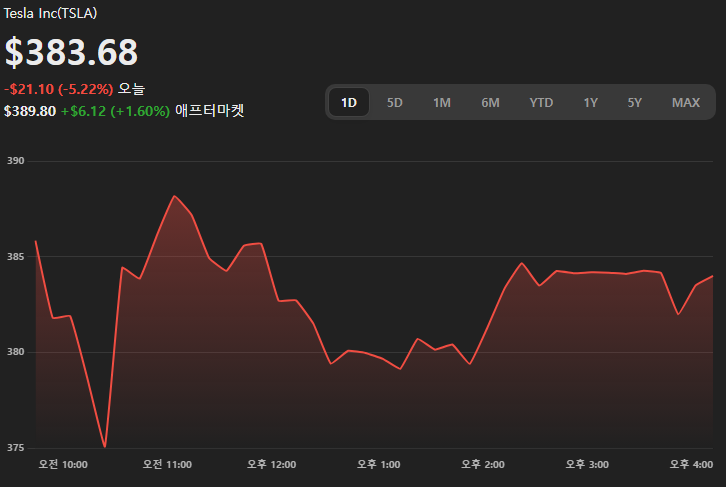Click the $383.68 current price
726x487 pixels.
coord(71,52)
